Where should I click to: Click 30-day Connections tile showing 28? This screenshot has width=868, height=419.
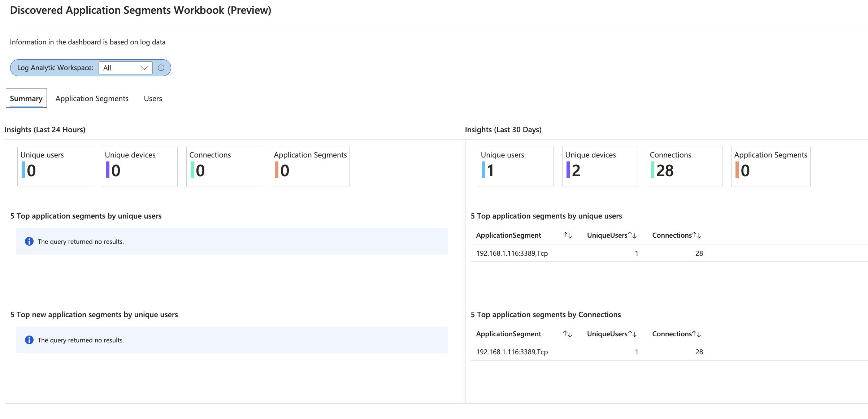[x=684, y=167]
